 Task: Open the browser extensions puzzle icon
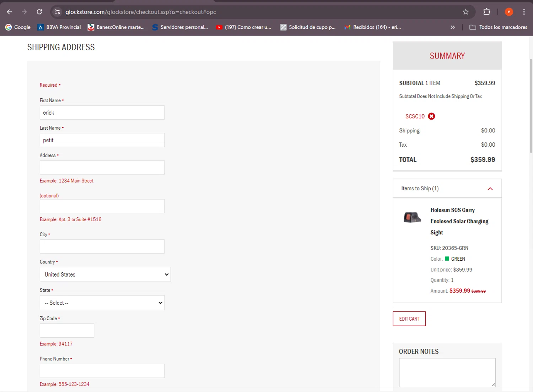tap(487, 12)
